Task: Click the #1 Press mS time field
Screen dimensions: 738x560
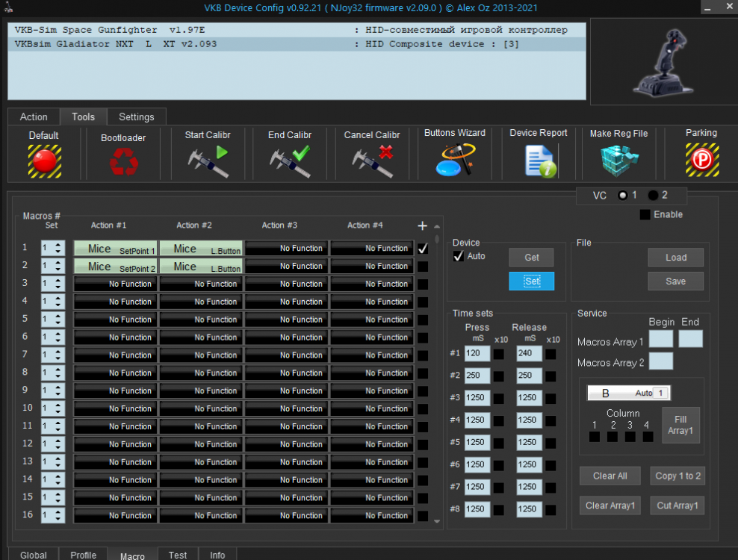Action: pos(477,353)
